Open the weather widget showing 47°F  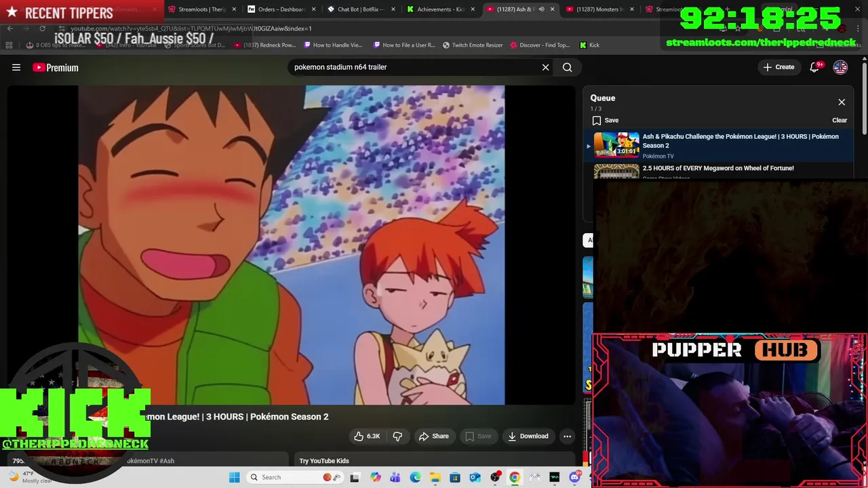coord(31,477)
